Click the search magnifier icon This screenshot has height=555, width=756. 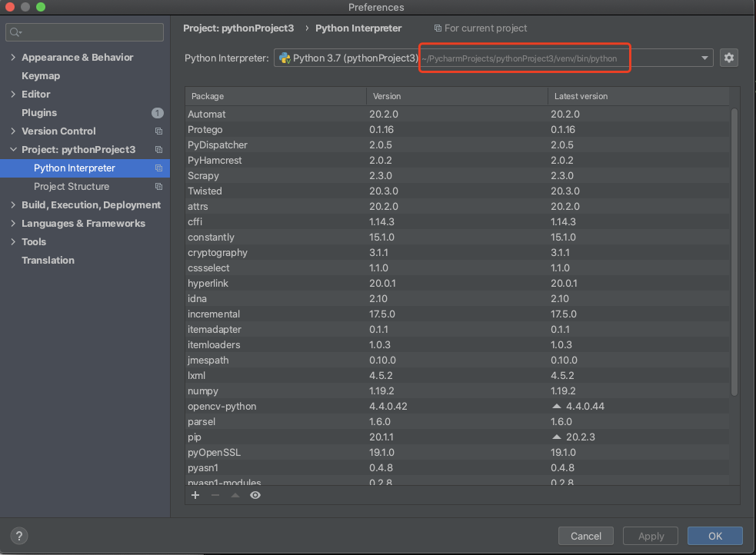[15, 32]
